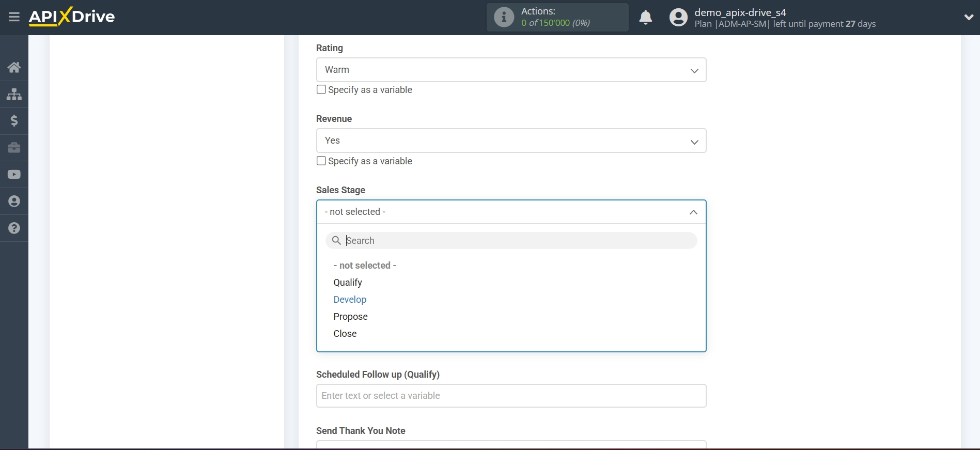Click the Actions info icon
Viewport: 980px width, 450px height.
click(504, 17)
